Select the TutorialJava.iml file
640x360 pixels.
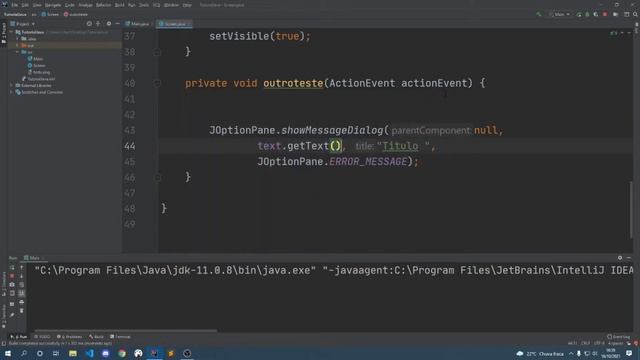[x=38, y=79]
